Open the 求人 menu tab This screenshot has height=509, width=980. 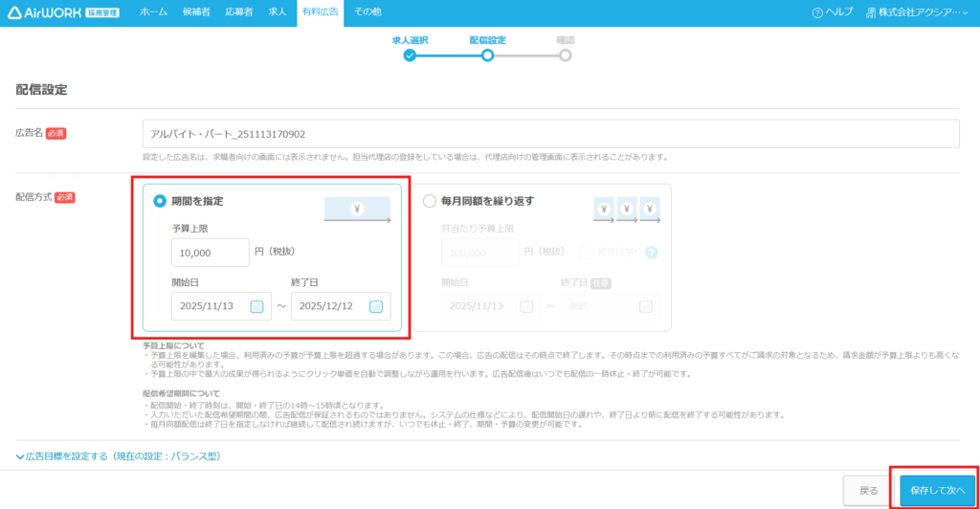(277, 12)
